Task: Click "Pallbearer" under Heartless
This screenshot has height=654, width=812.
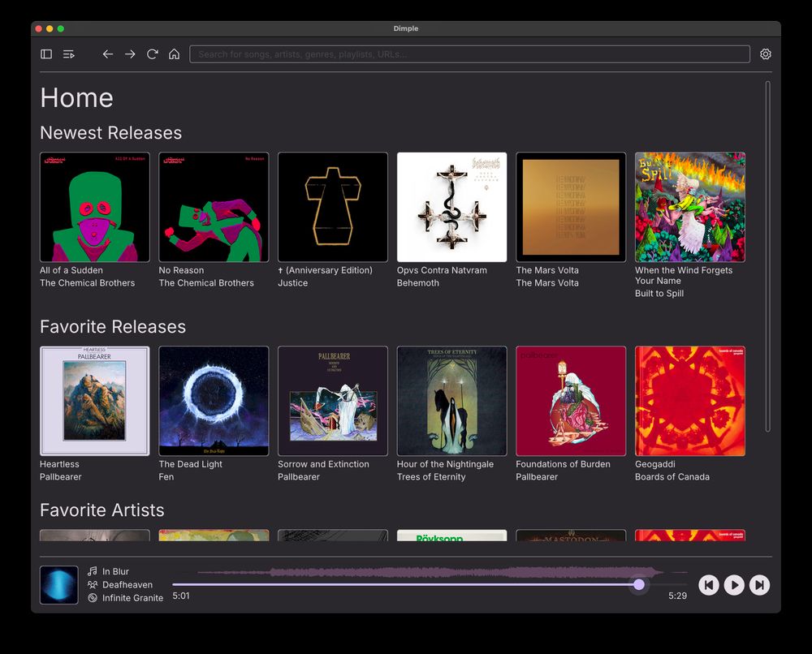Action: [61, 477]
